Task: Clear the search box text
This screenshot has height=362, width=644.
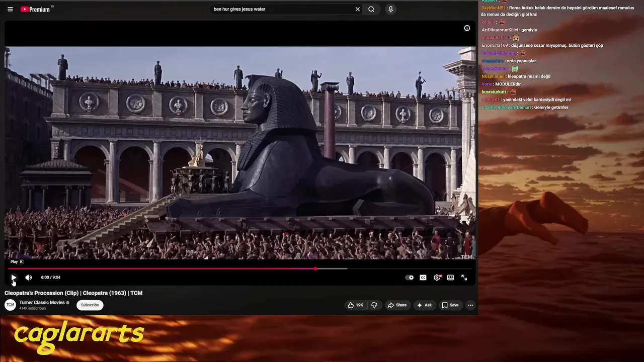Action: [358, 9]
